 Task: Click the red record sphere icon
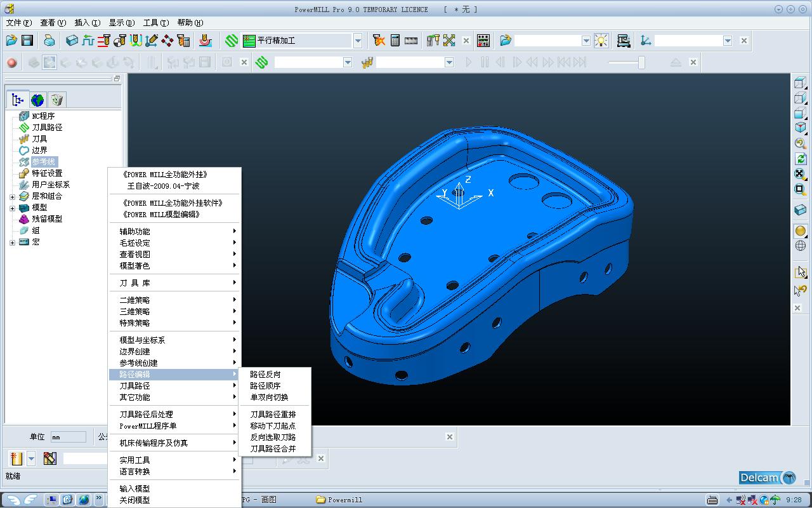click(12, 62)
